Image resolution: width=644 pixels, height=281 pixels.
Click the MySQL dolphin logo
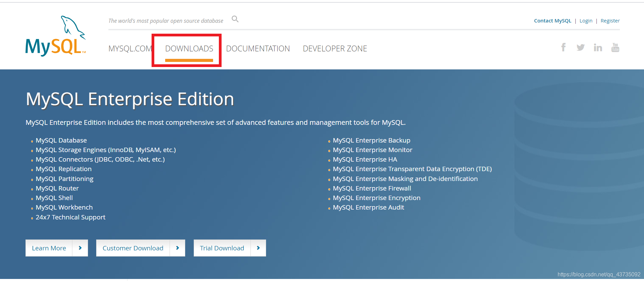(x=56, y=36)
